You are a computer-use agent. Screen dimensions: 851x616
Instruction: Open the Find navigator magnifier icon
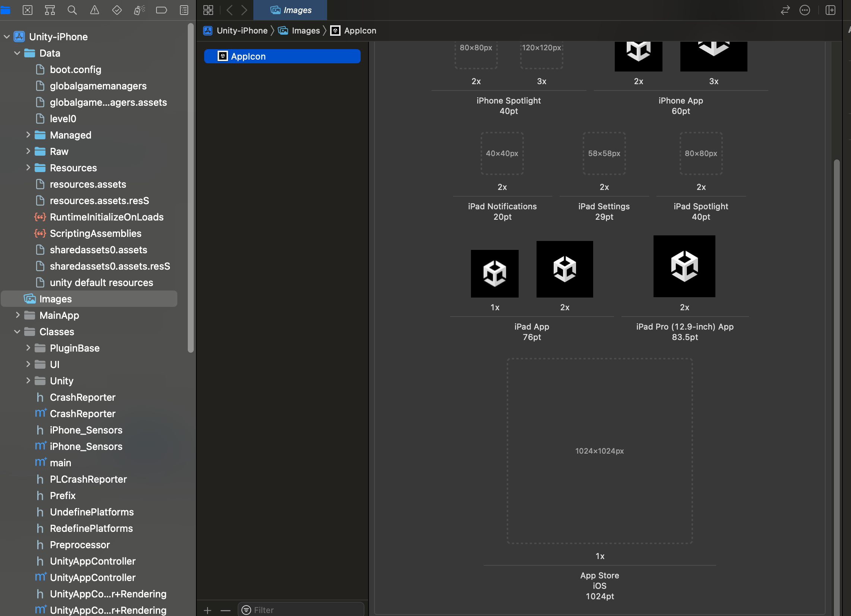pos(72,10)
